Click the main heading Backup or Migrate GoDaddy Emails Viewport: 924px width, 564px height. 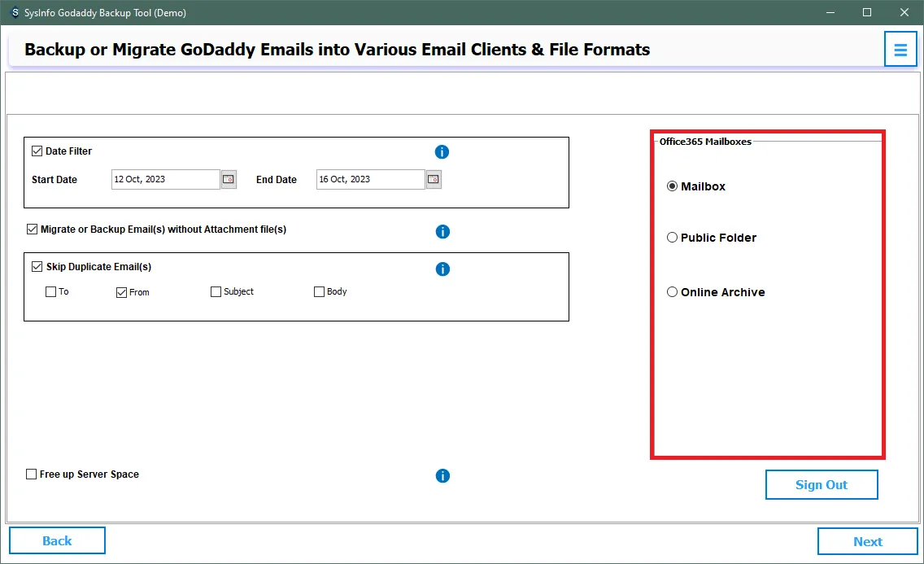click(337, 50)
